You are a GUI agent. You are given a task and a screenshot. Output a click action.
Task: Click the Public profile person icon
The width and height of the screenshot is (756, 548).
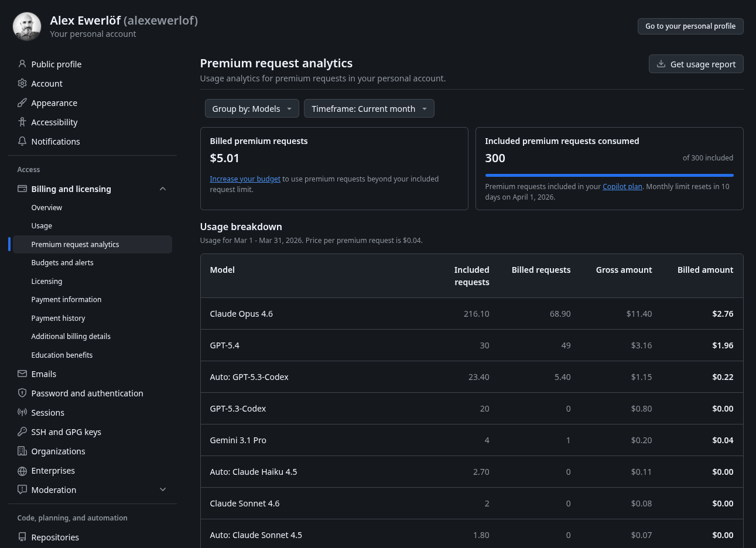click(22, 64)
